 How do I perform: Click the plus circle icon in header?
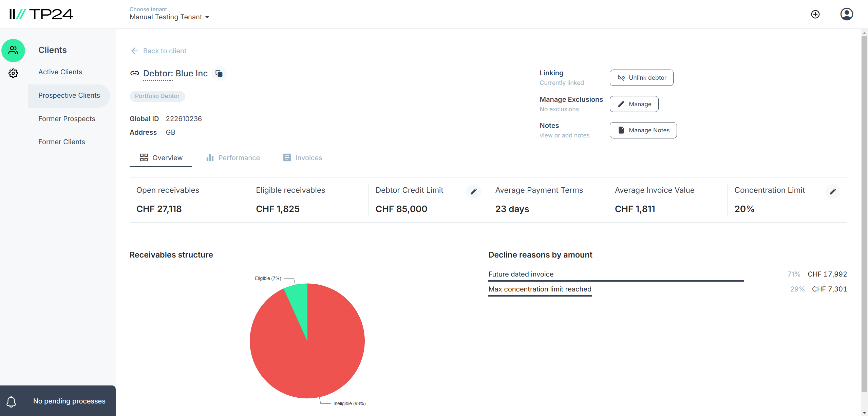tap(815, 14)
